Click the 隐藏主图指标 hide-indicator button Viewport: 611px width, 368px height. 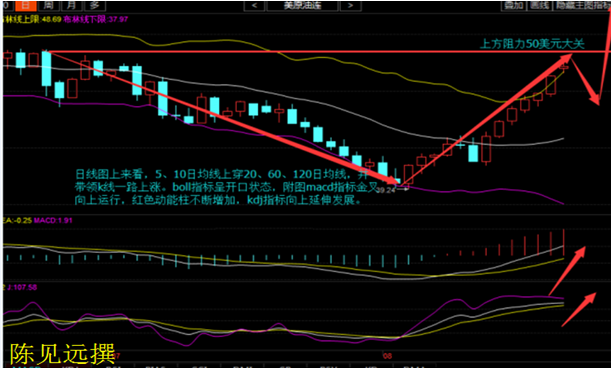click(x=582, y=5)
